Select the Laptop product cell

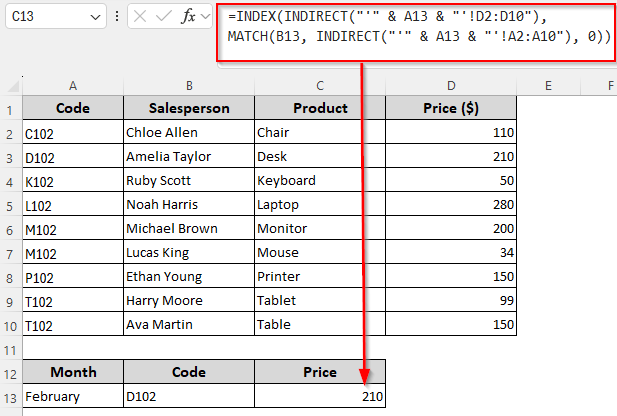[319, 204]
